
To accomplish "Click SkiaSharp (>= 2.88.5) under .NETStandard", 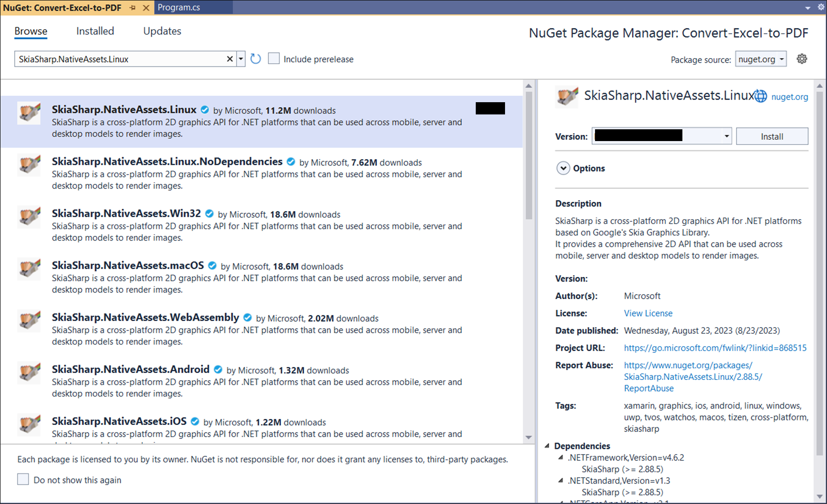I will click(622, 492).
